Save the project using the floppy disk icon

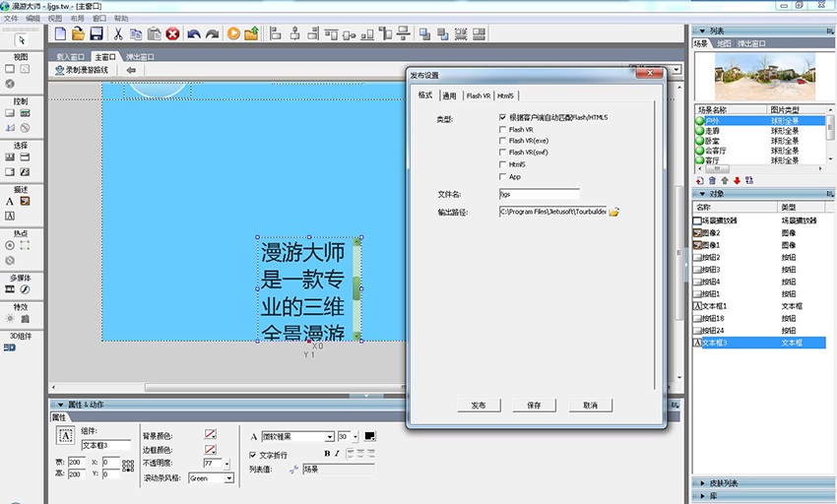click(x=97, y=33)
